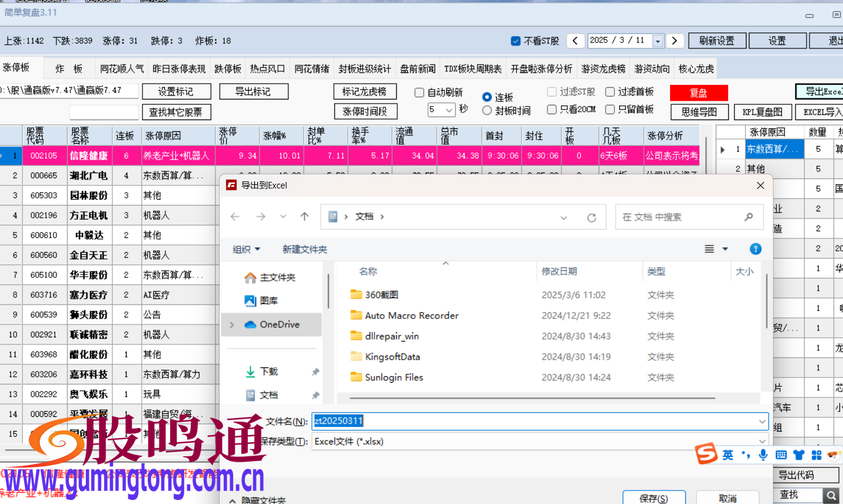Click the up-folder arrow in the dialog
Screen dimensions: 843x504
[304, 216]
